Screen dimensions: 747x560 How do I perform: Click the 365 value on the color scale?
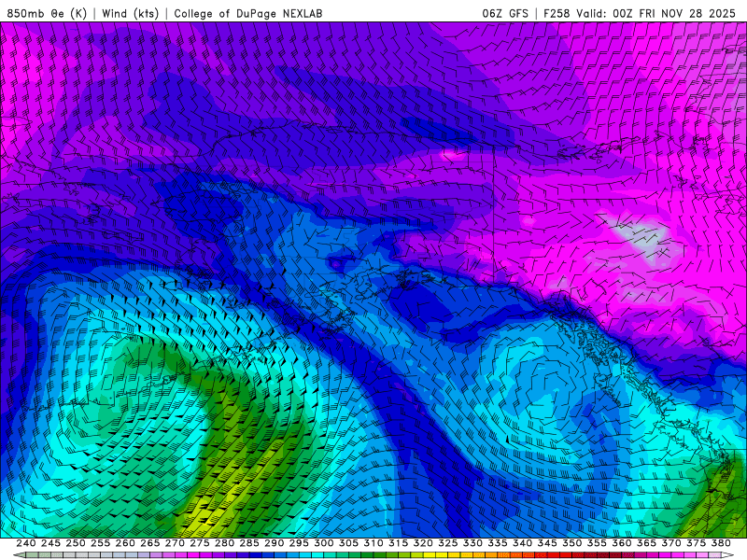tap(646, 543)
